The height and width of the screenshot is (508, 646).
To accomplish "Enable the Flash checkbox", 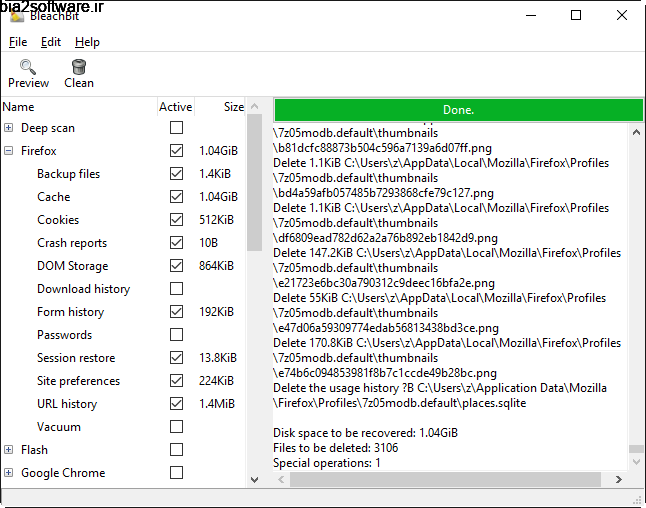I will pos(176,449).
